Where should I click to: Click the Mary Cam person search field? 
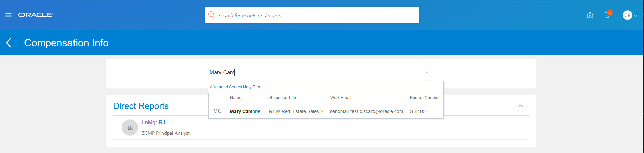pos(315,72)
